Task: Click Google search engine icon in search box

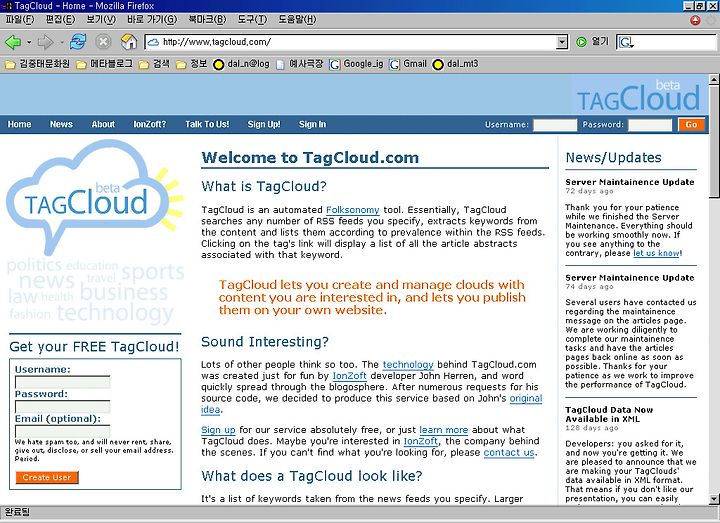Action: (x=625, y=42)
